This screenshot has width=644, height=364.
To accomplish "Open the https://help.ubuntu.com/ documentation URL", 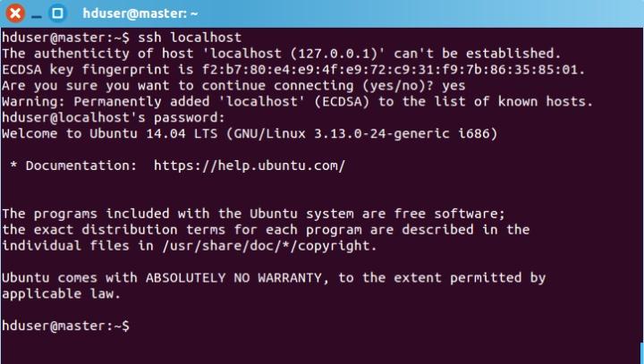I will [x=250, y=165].
